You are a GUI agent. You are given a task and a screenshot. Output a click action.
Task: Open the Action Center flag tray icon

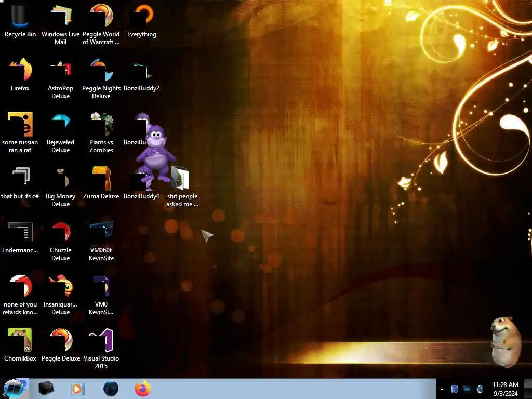pyautogui.click(x=455, y=389)
